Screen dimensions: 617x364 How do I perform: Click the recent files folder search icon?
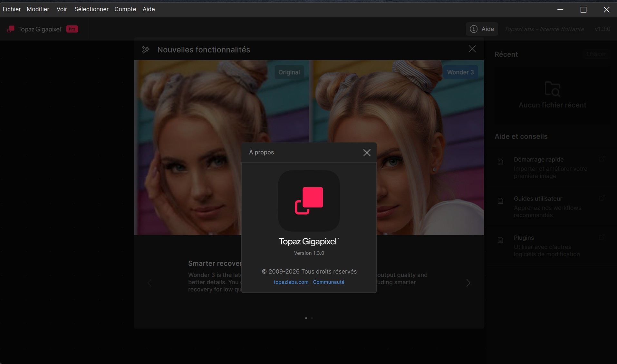tap(552, 89)
